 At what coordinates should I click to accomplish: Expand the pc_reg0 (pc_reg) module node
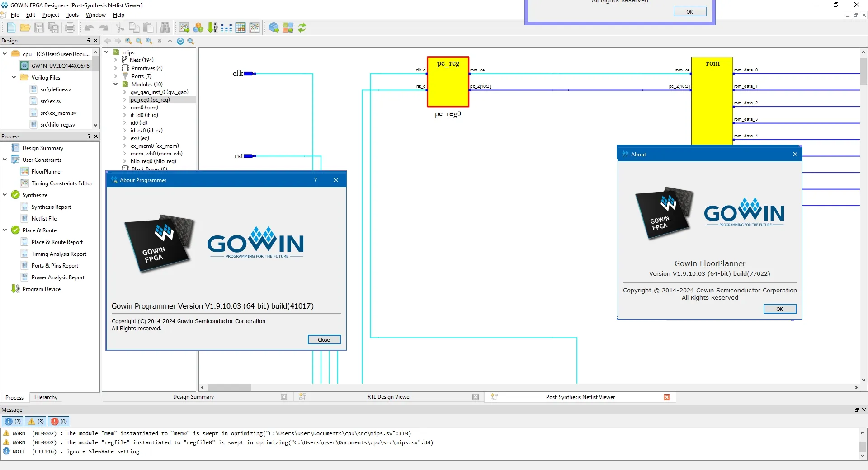pyautogui.click(x=125, y=100)
